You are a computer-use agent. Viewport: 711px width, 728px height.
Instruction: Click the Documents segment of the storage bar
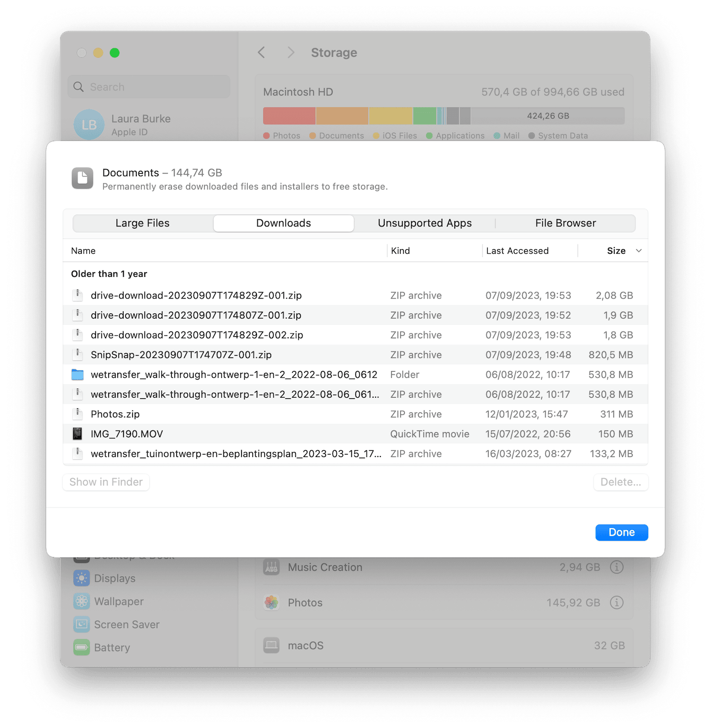point(342,116)
